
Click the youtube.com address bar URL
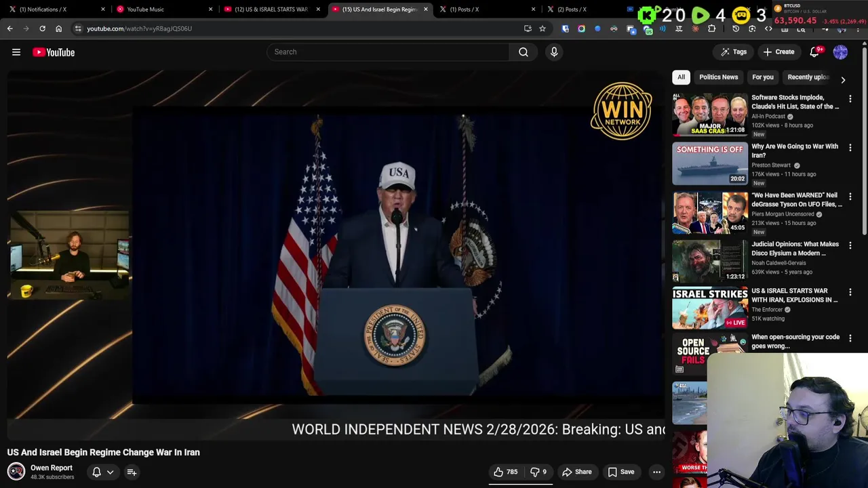[x=139, y=28]
